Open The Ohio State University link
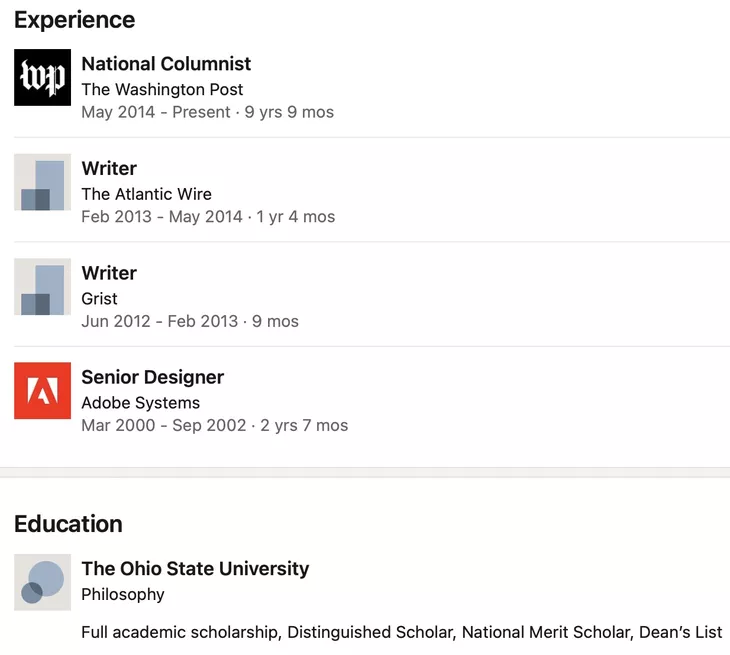Screen dimensions: 730x655 (x=195, y=569)
